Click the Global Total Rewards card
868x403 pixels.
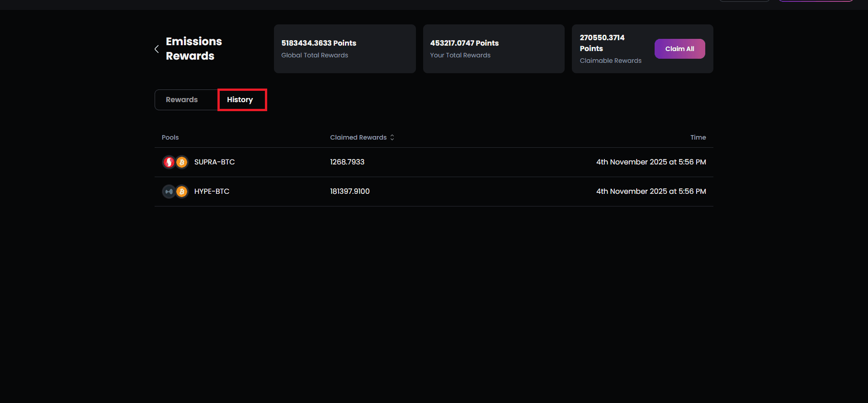pyautogui.click(x=344, y=49)
